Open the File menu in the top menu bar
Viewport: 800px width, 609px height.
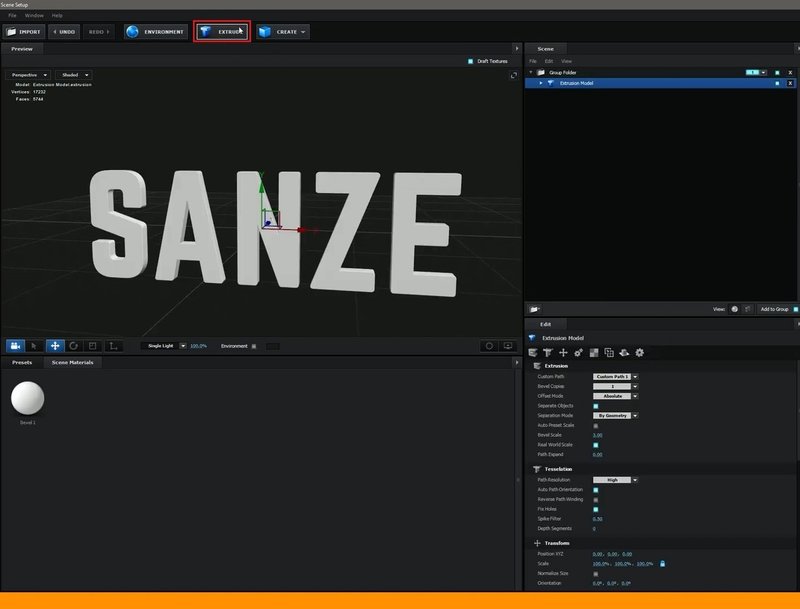pos(12,15)
